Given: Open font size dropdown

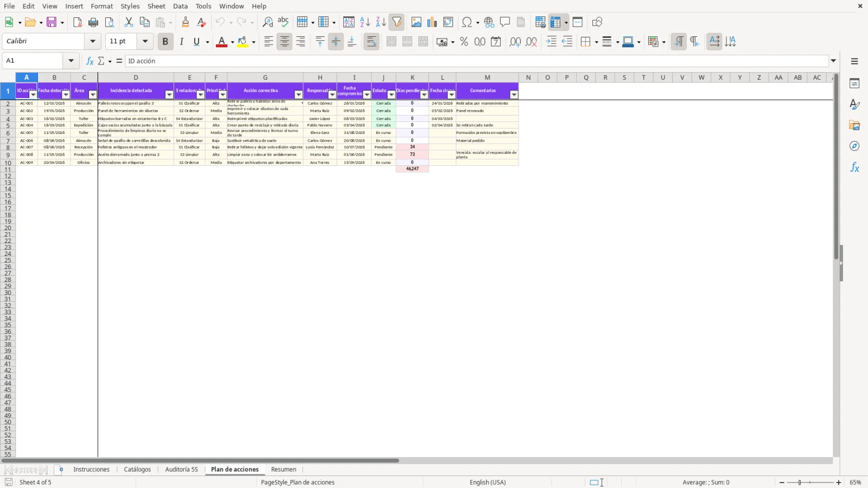Looking at the screenshot, I should point(145,41).
